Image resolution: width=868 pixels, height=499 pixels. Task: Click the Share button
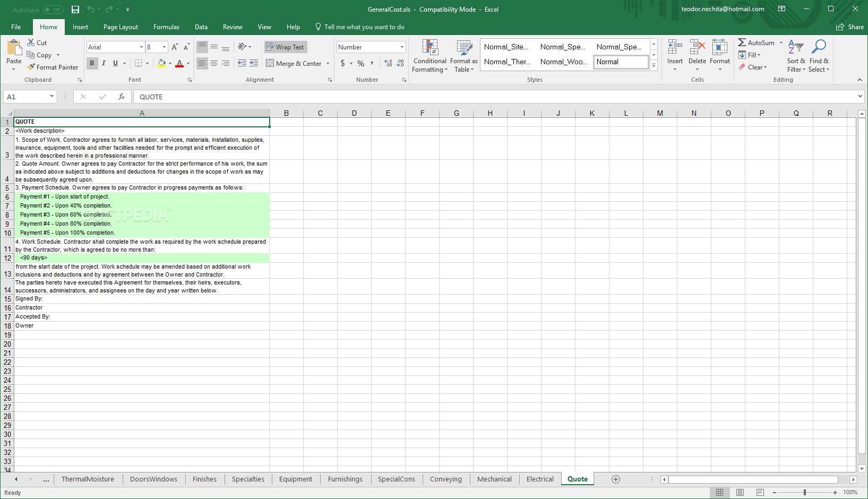click(x=850, y=27)
